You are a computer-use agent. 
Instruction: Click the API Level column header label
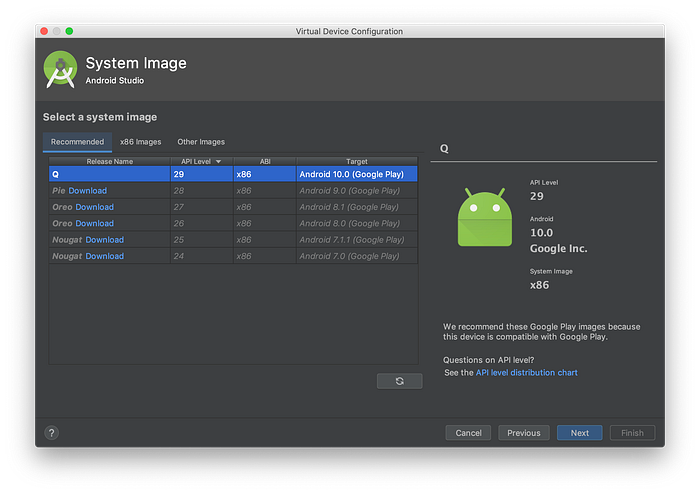coord(196,161)
